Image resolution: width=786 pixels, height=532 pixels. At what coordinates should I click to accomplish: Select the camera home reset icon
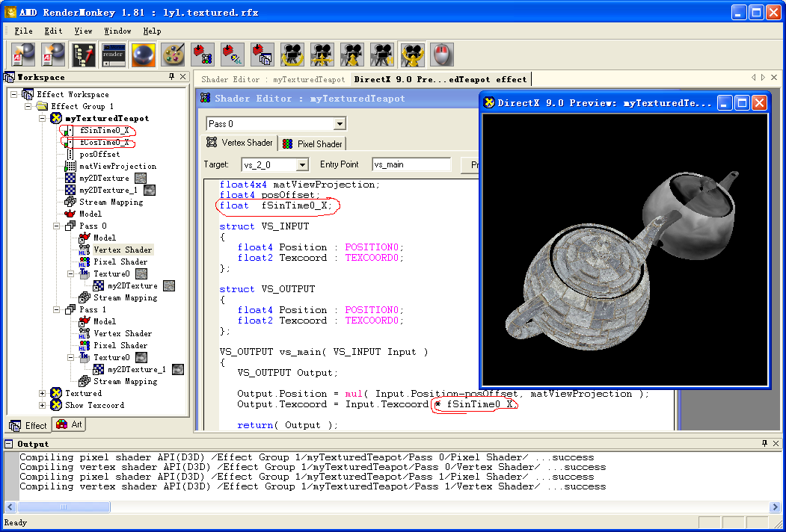(x=382, y=55)
